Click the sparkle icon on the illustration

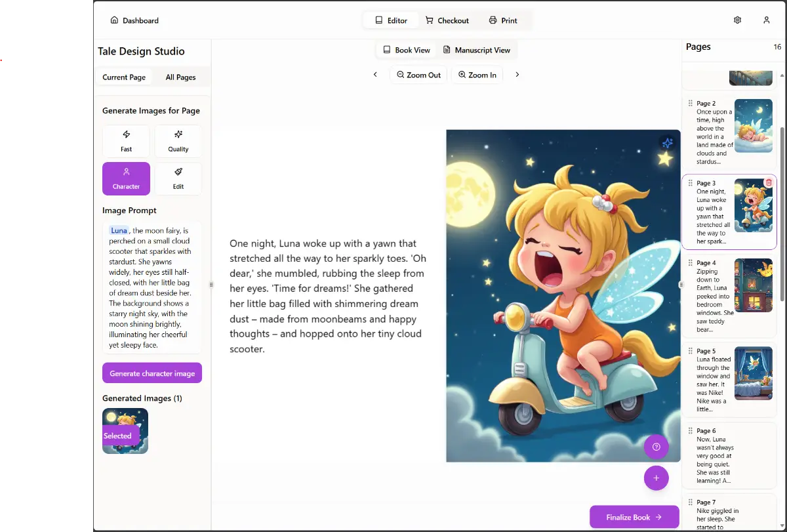point(667,143)
